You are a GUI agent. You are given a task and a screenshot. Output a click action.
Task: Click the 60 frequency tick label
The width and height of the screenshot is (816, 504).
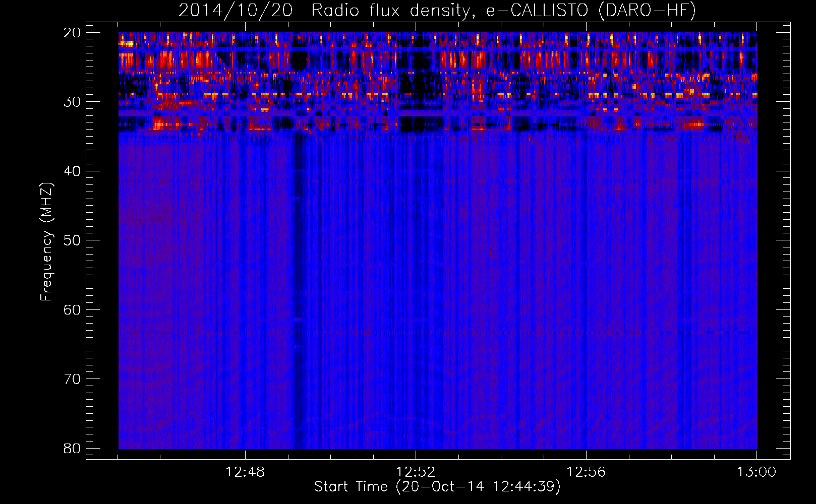[x=72, y=310]
